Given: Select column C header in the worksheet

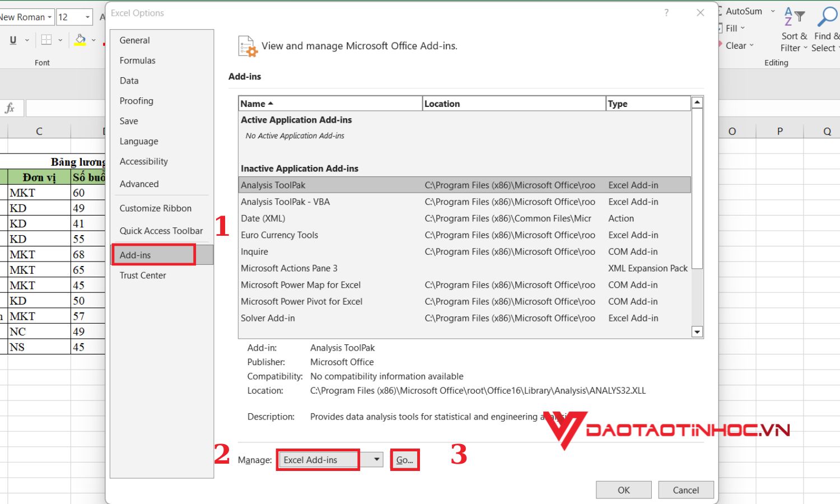Looking at the screenshot, I should (x=39, y=131).
